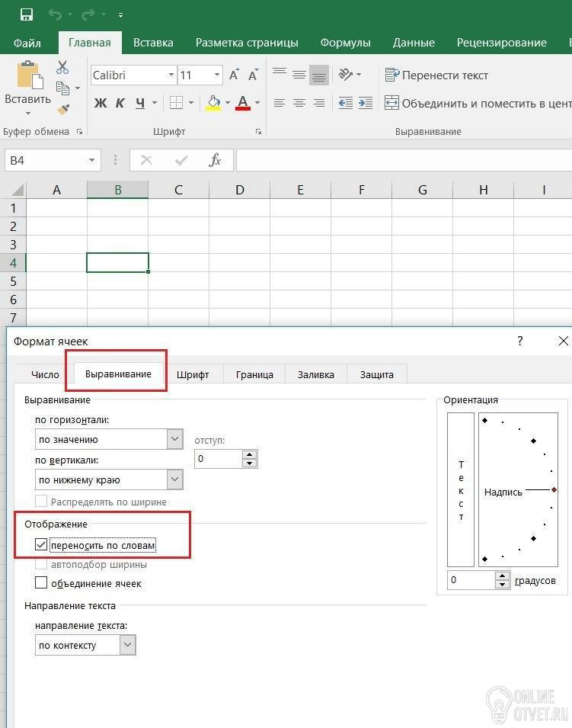Open the Формулы ribbon tab
This screenshot has width=572, height=728.
coord(345,43)
